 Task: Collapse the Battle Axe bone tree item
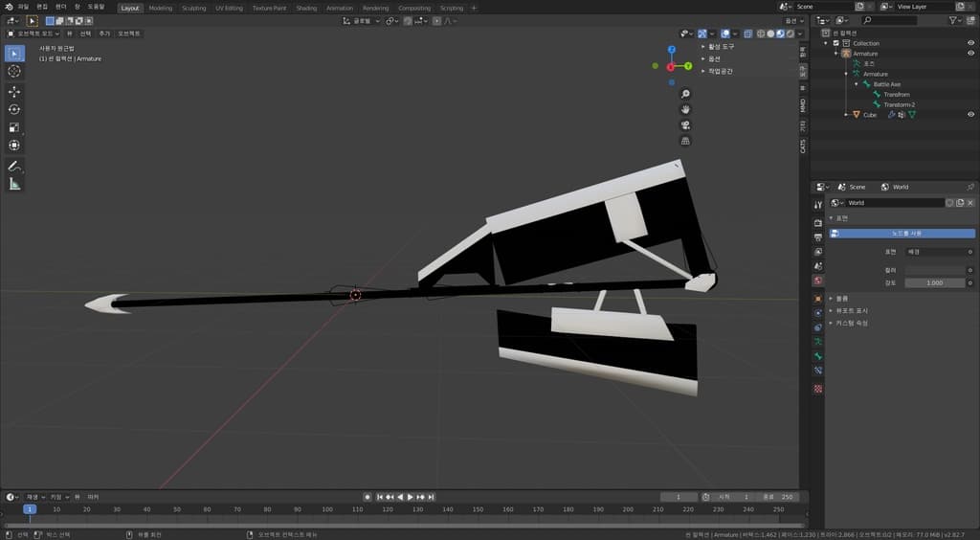pyautogui.click(x=857, y=84)
